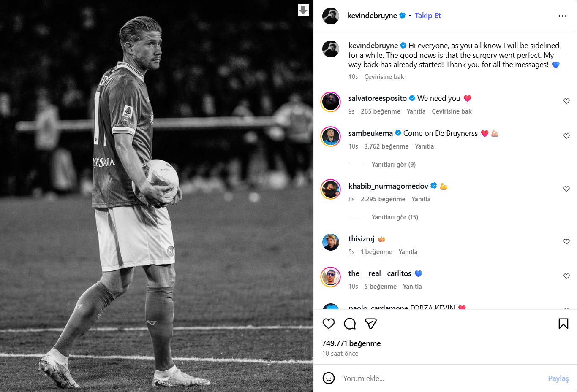View translation of the post caption
This screenshot has height=392, width=577.
coord(384,77)
